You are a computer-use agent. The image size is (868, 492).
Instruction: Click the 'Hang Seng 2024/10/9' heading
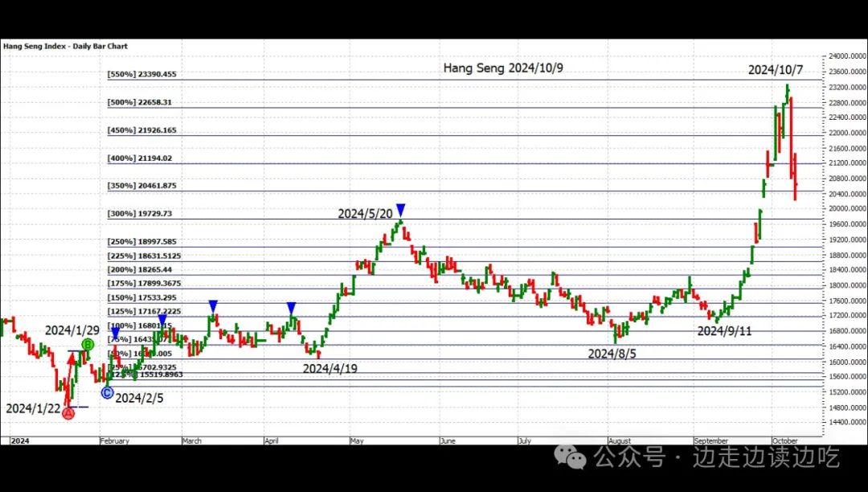(503, 68)
